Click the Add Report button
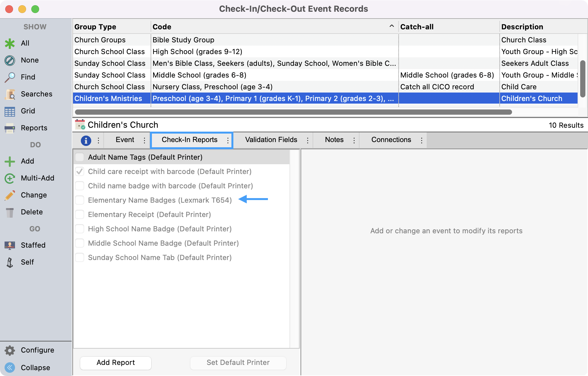 point(115,363)
